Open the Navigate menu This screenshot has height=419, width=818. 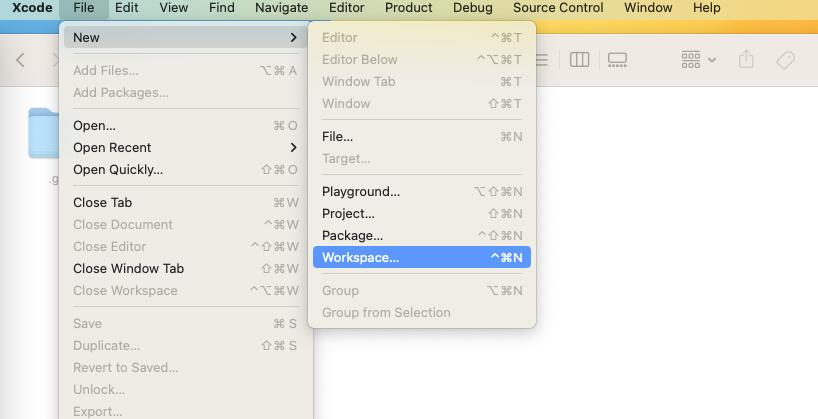coord(281,8)
